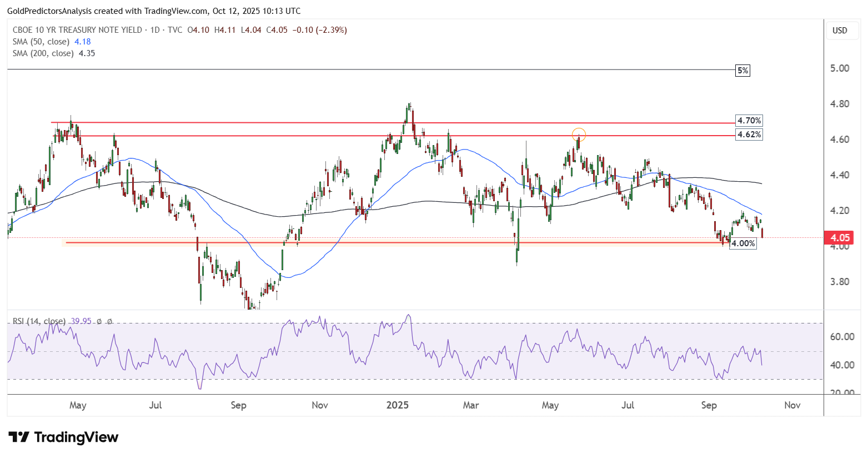Select the 4.70% resistance label
The width and height of the screenshot is (868, 458).
[749, 121]
